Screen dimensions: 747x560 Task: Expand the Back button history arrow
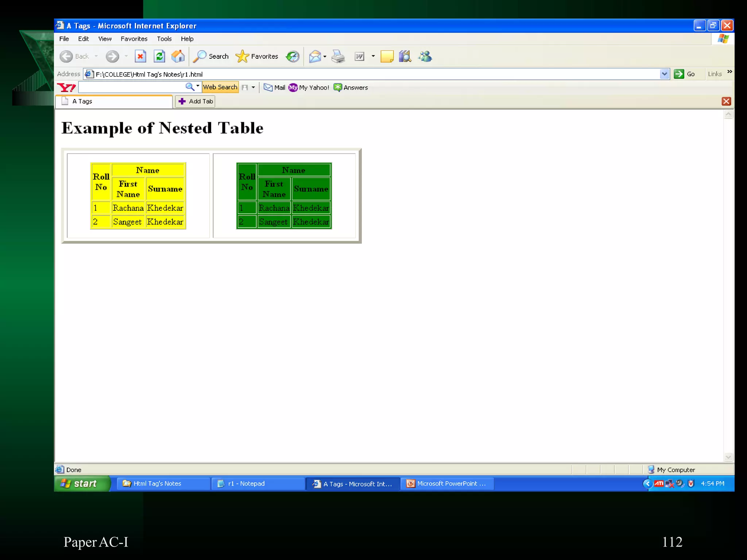(x=96, y=57)
